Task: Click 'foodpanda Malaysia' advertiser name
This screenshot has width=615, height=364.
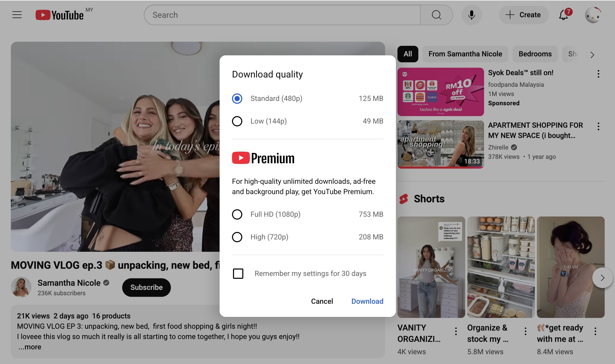Action: (516, 84)
